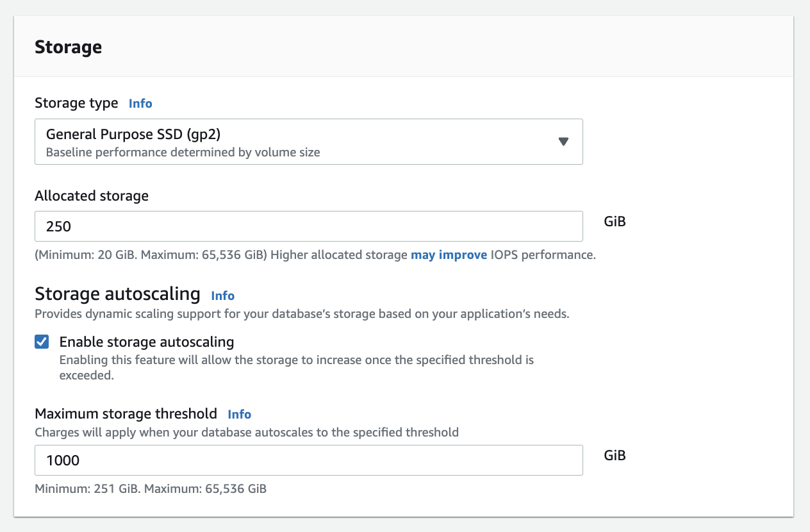Viewport: 810px width, 532px height.
Task: Open Info link next to Storage type
Action: (140, 103)
